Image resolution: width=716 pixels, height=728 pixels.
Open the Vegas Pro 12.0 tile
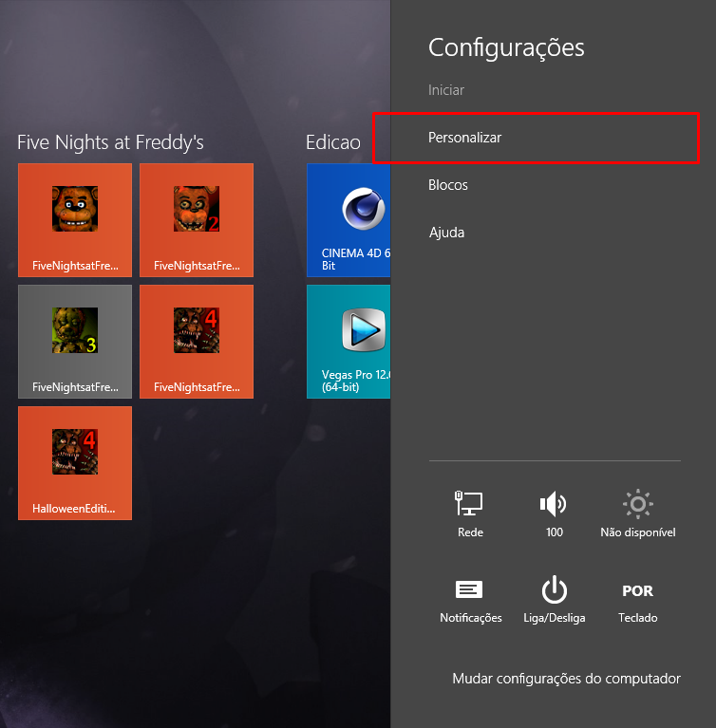click(349, 342)
